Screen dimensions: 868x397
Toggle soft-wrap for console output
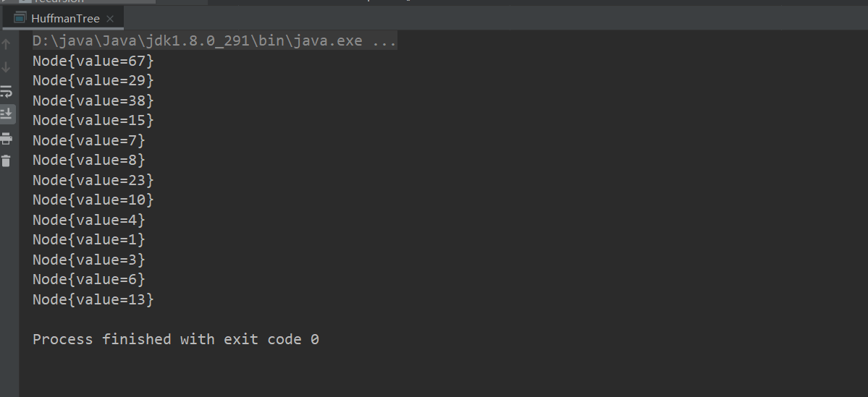(x=6, y=91)
